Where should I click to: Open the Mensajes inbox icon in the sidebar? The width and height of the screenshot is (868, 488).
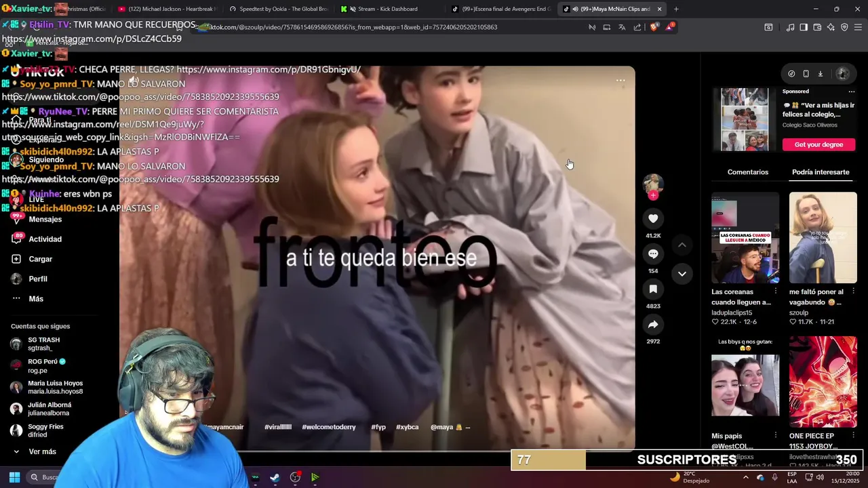click(16, 220)
